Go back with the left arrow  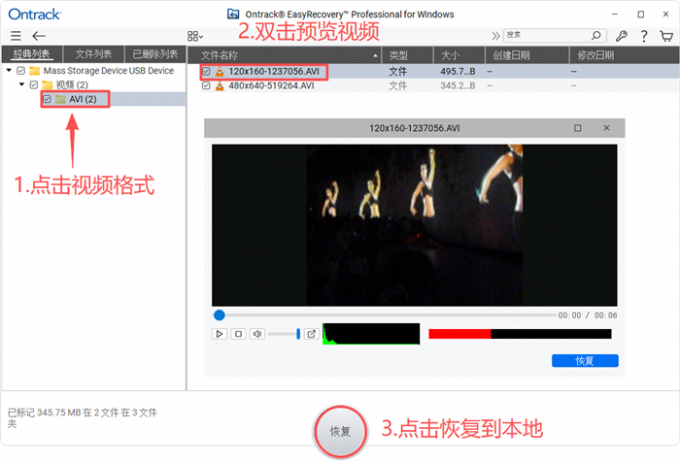point(39,36)
